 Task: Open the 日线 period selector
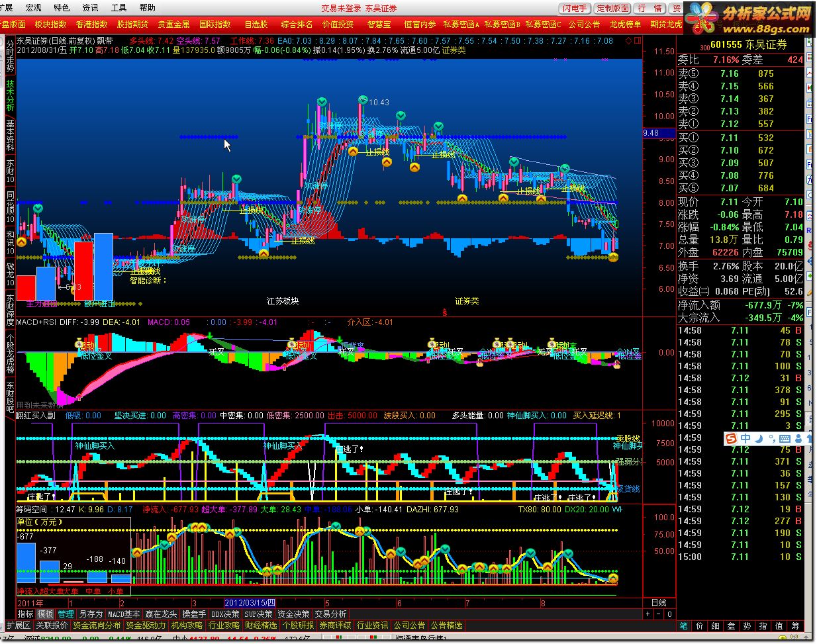pos(659,603)
